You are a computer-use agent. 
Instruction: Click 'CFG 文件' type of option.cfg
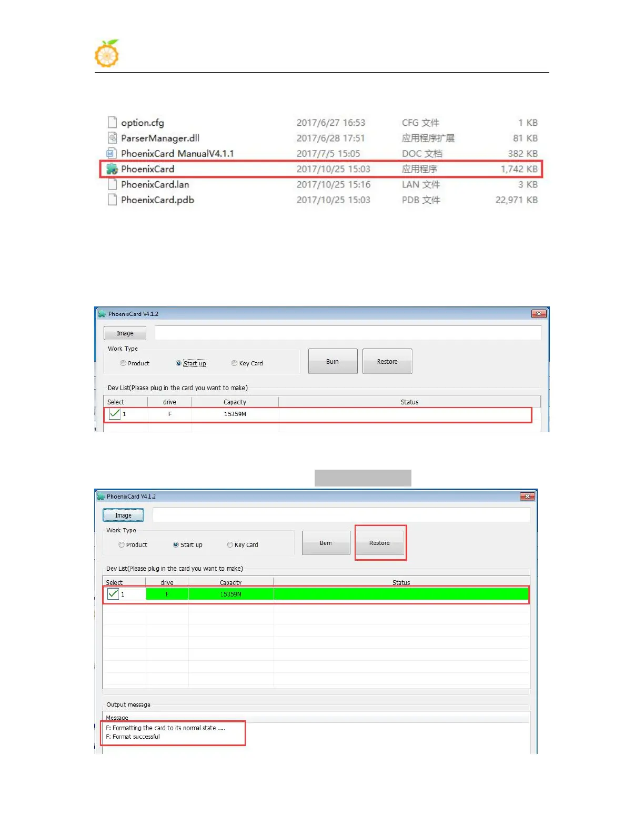420,123
